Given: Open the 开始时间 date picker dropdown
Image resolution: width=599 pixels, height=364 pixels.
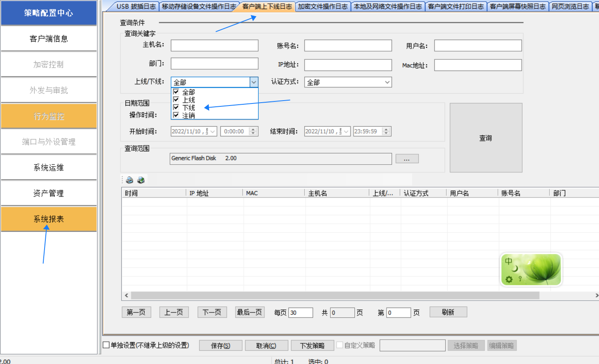Looking at the screenshot, I should (213, 132).
